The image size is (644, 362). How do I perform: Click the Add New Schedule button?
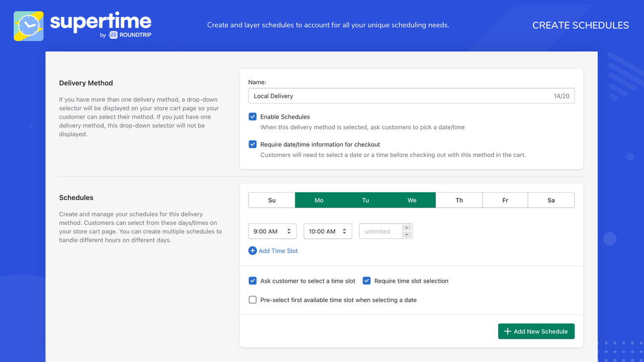tap(536, 331)
